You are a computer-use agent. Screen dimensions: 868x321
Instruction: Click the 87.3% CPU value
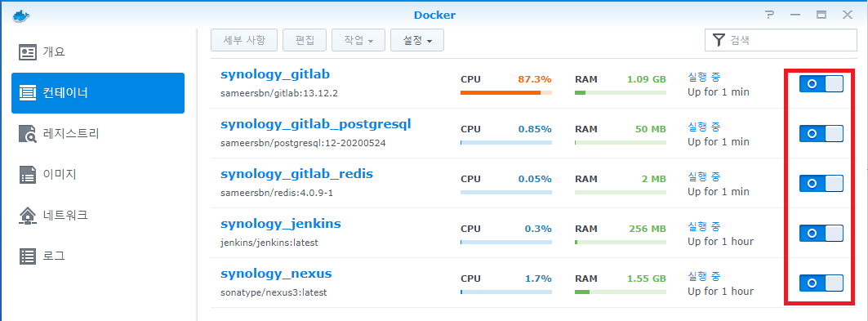pyautogui.click(x=535, y=79)
